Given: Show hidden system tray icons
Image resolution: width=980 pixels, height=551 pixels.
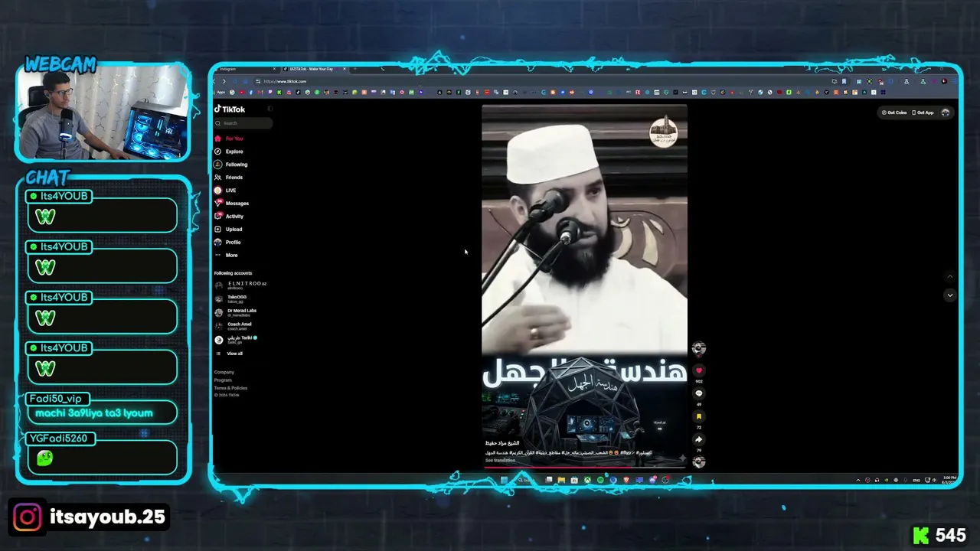Looking at the screenshot, I should tap(858, 480).
